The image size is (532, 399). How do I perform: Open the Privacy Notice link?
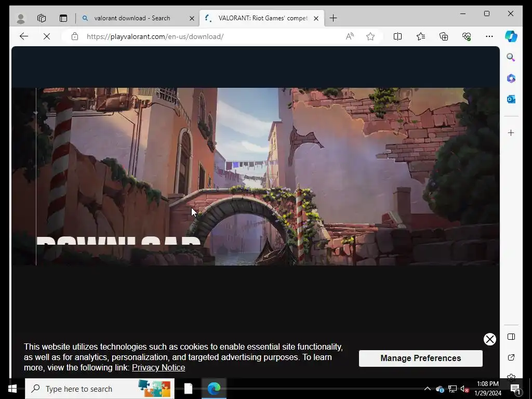point(158,367)
